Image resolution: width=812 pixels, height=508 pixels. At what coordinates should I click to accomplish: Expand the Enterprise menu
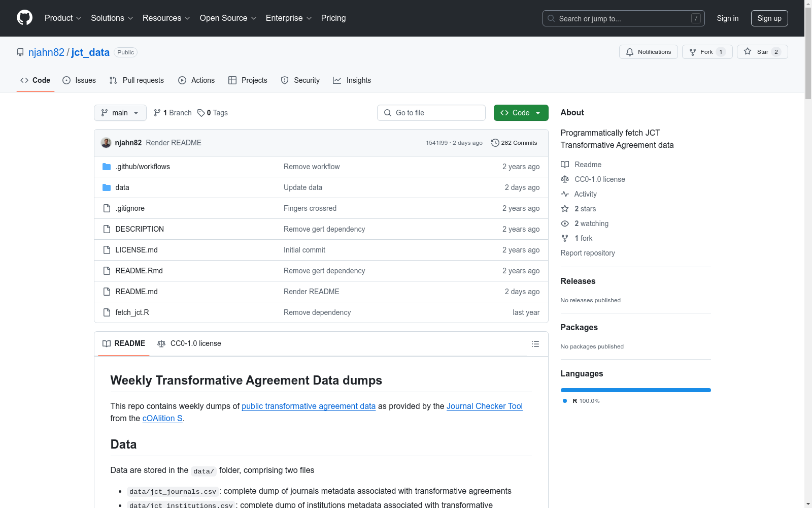(x=289, y=18)
